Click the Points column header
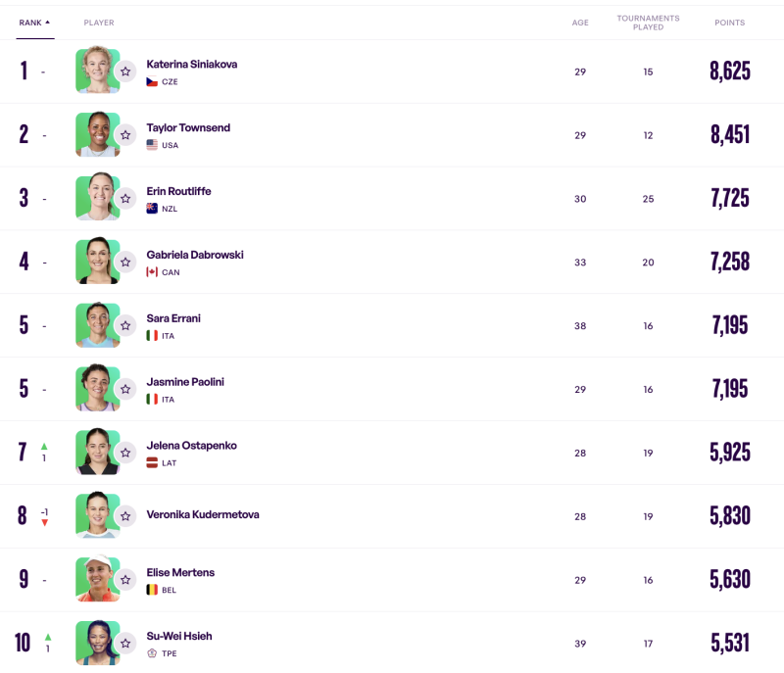 729,23
